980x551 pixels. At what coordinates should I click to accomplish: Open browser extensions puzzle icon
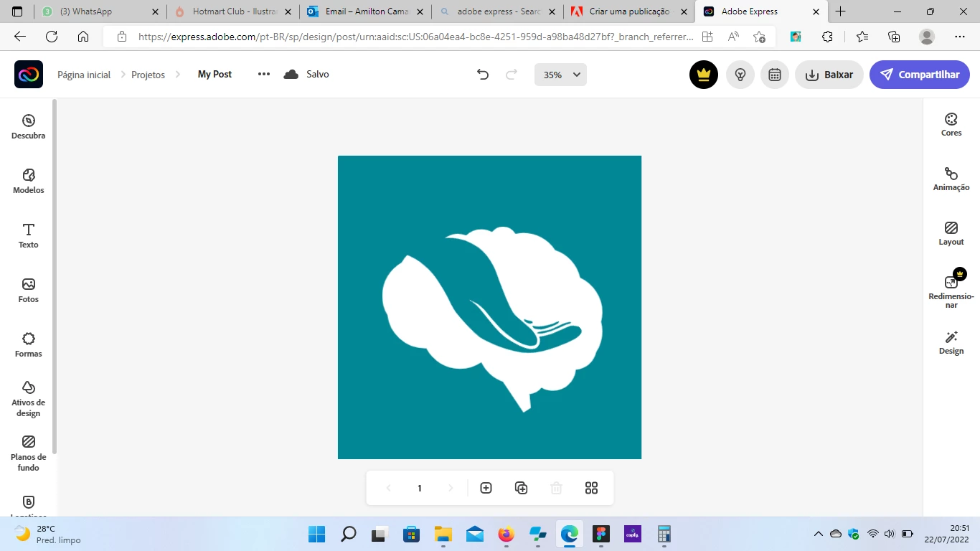(827, 37)
